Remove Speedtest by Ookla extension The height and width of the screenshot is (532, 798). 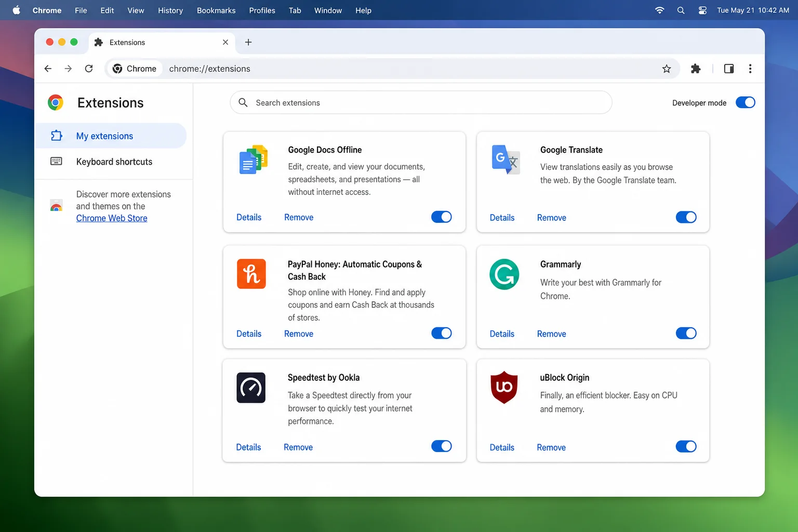click(298, 447)
